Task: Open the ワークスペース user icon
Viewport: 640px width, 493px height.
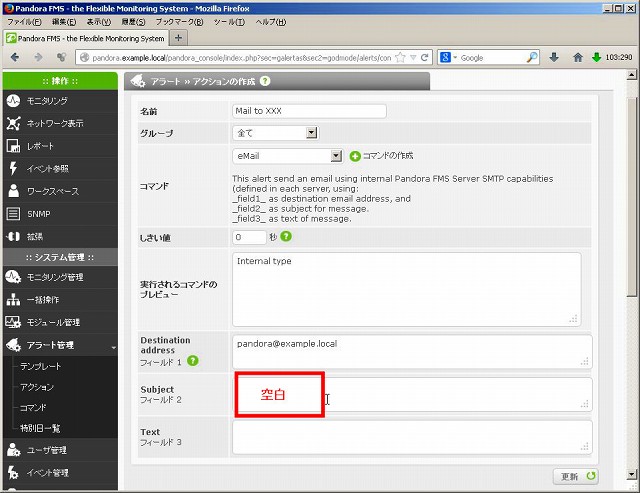Action: (x=13, y=191)
